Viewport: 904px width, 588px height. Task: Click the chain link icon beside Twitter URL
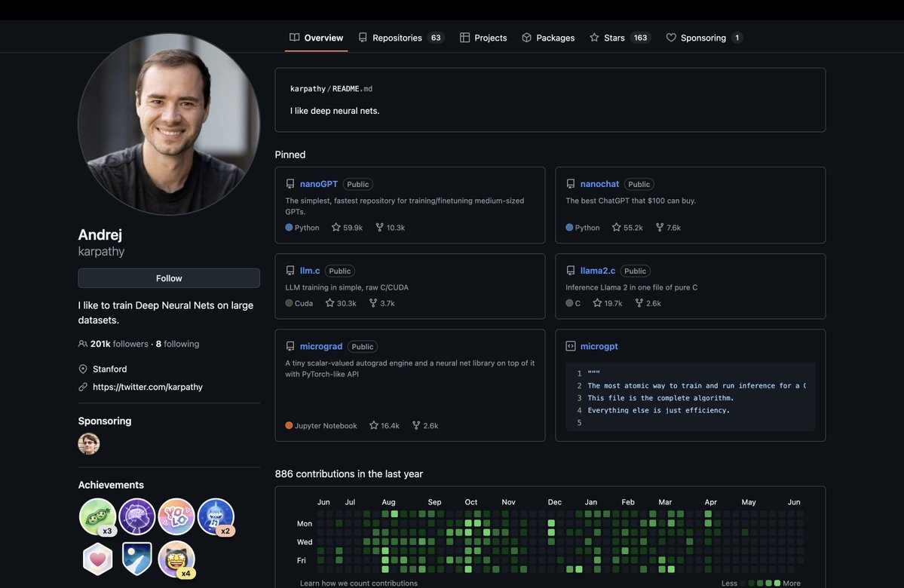83,387
